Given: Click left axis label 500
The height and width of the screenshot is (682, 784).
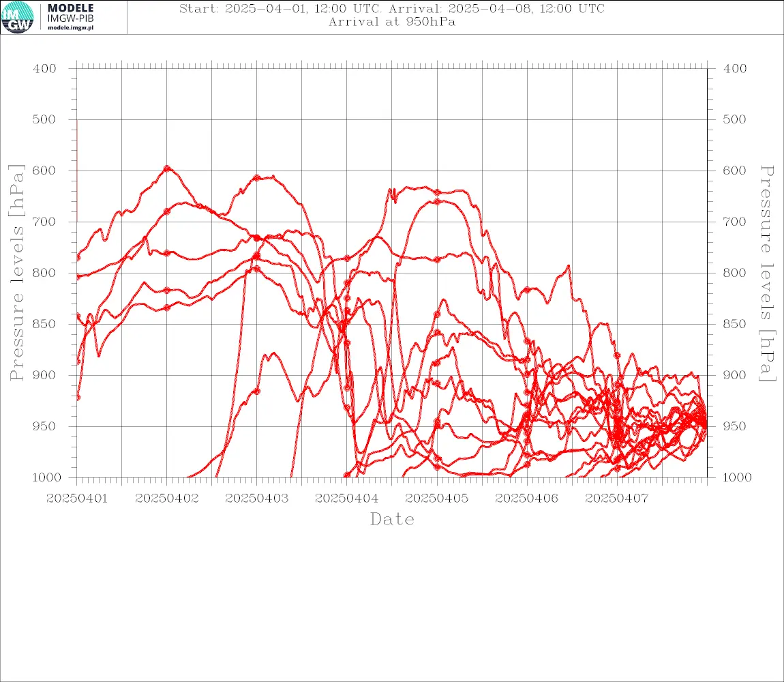Looking at the screenshot, I should tap(44, 119).
